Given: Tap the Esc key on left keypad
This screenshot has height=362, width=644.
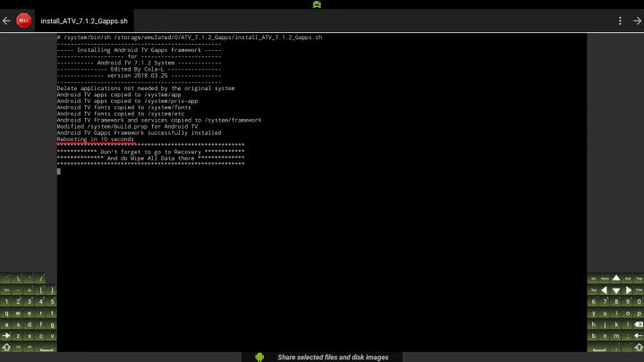Looking at the screenshot, I should click(x=5, y=290).
